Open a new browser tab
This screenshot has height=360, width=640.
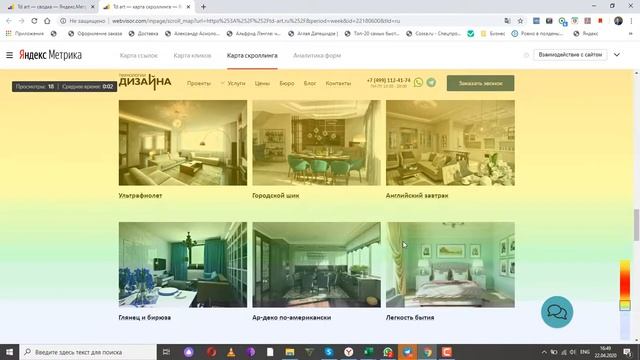203,7
